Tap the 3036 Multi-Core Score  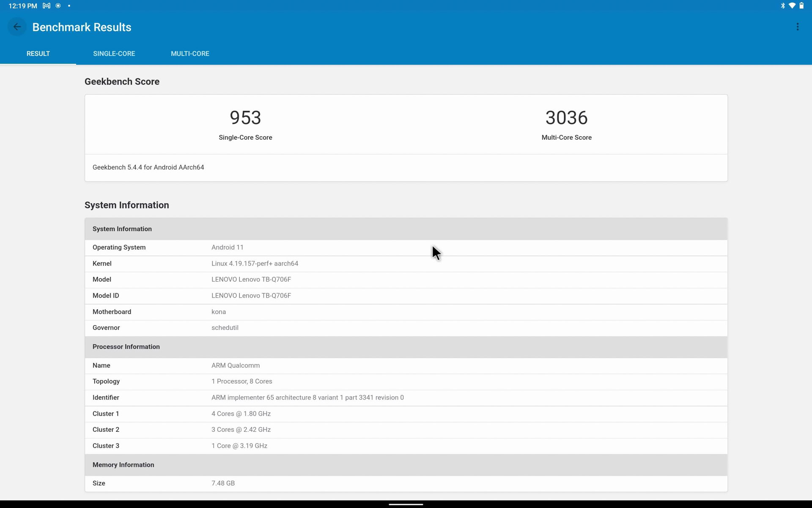pyautogui.click(x=566, y=118)
